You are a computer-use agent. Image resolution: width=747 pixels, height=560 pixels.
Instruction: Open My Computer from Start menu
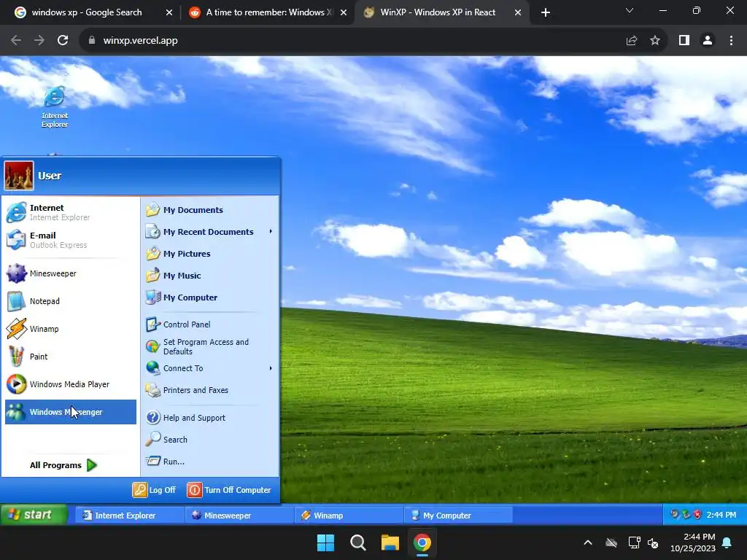tap(209, 297)
